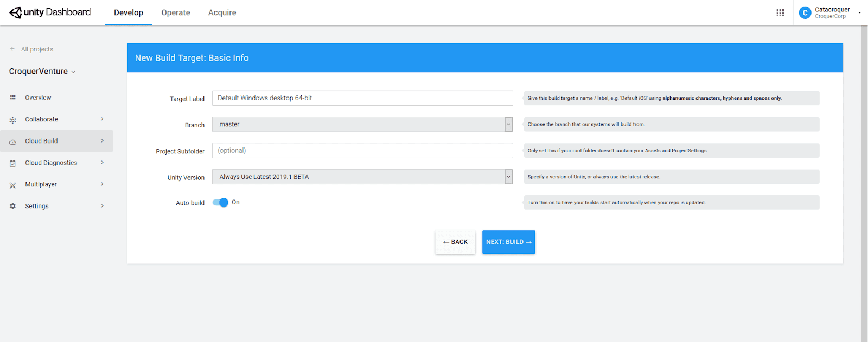Open the Unity Version dropdown
The height and width of the screenshot is (342, 868).
362,177
